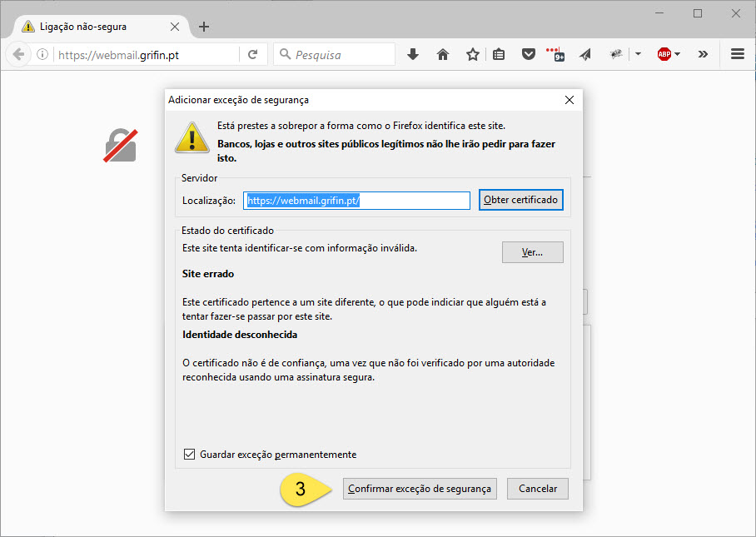
Task: Expand the Adblock Plus dropdown arrow
Action: [x=678, y=54]
